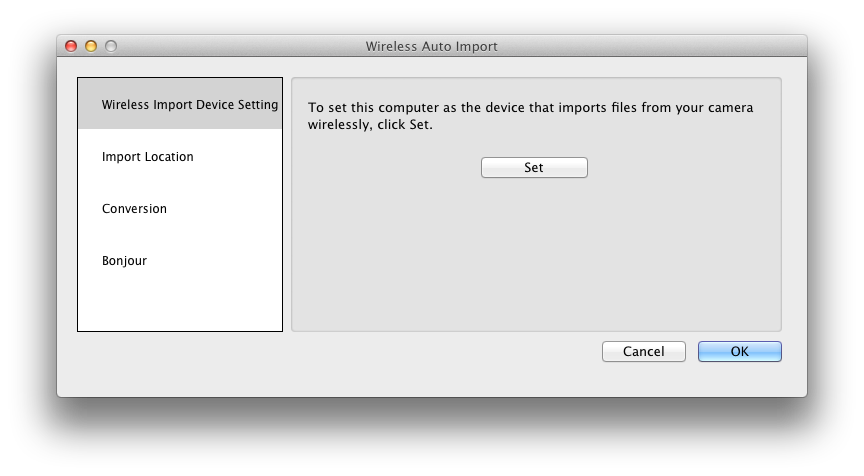Viewport: 864px width, 476px height.
Task: Click title bar space right of the title
Action: [650, 46]
